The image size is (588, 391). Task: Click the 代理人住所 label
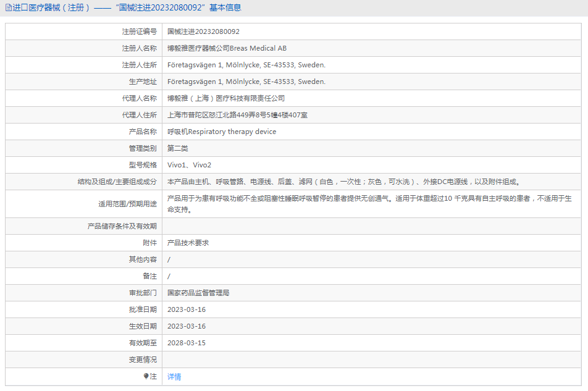140,115
